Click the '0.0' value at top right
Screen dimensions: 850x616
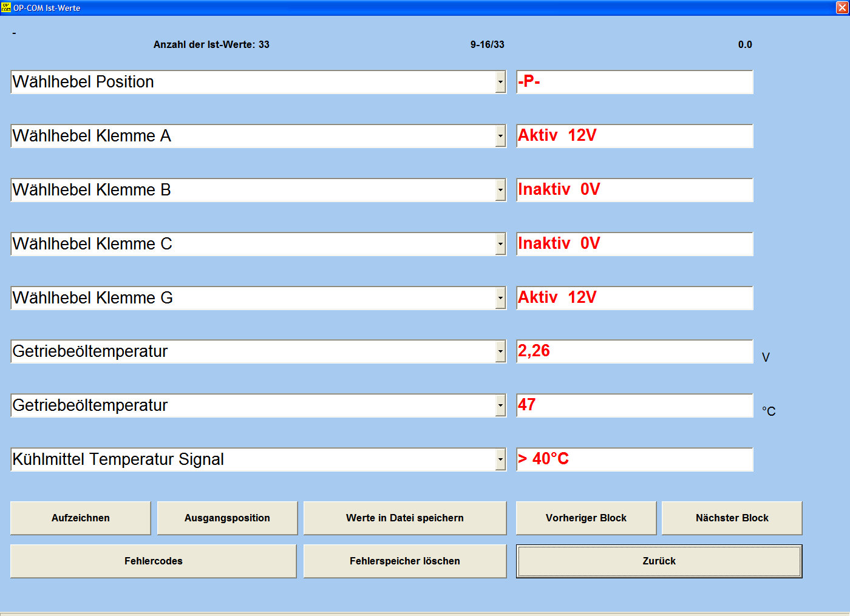pos(745,44)
